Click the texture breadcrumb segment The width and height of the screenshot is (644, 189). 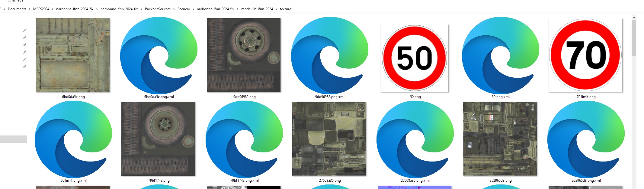tap(285, 9)
